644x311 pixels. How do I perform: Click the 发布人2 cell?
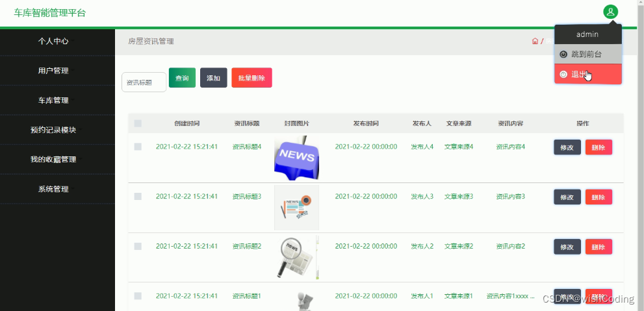422,246
